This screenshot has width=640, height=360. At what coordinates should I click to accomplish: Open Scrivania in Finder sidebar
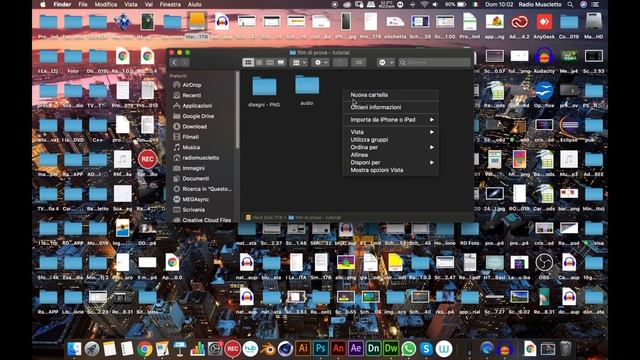tap(193, 210)
